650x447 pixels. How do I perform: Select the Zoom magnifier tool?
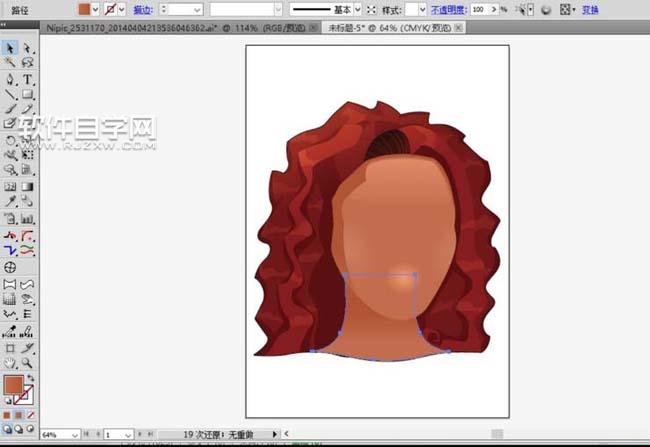coord(28,364)
